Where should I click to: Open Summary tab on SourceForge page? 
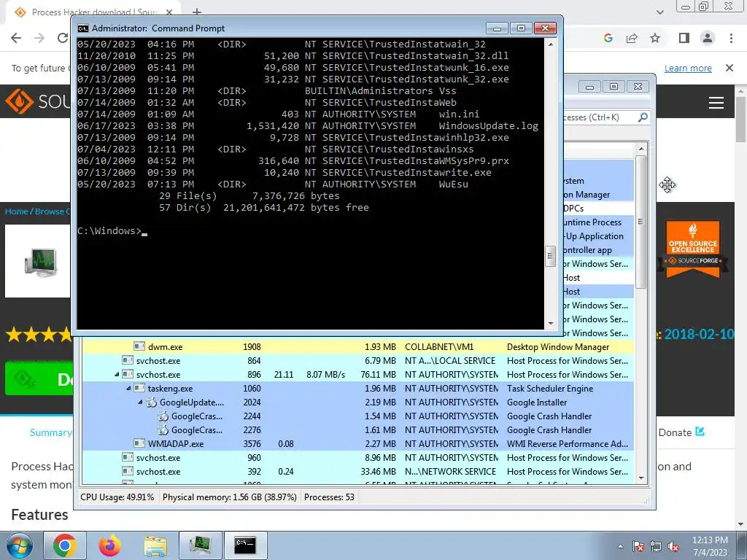50,432
